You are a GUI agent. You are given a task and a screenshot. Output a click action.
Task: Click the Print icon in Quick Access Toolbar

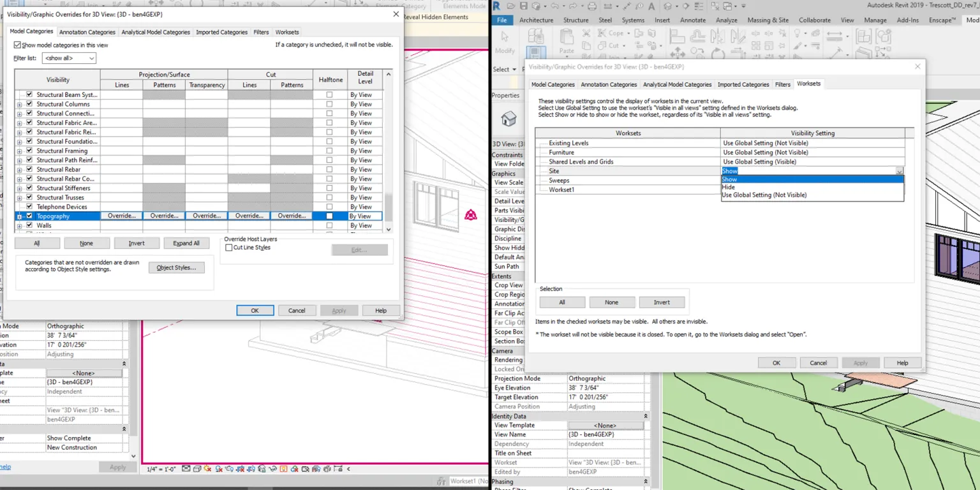point(592,6)
